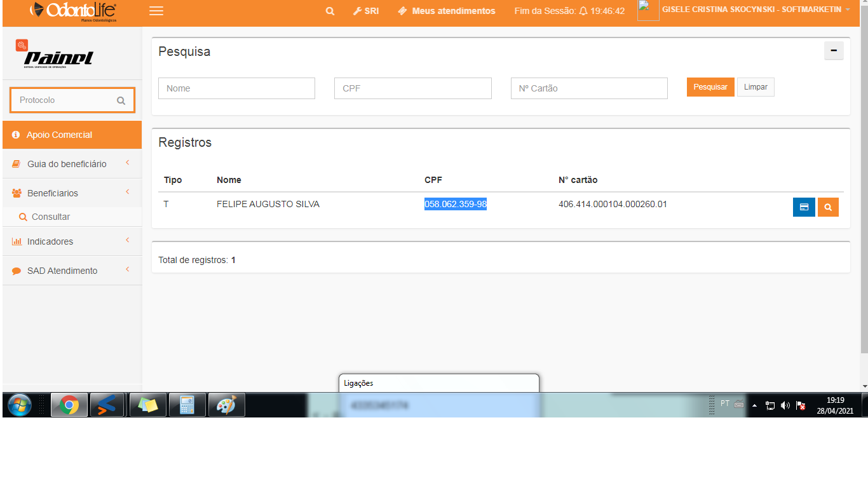The width and height of the screenshot is (868, 488).
Task: Expand the SAD Atendimento sidebar section
Action: click(62, 271)
